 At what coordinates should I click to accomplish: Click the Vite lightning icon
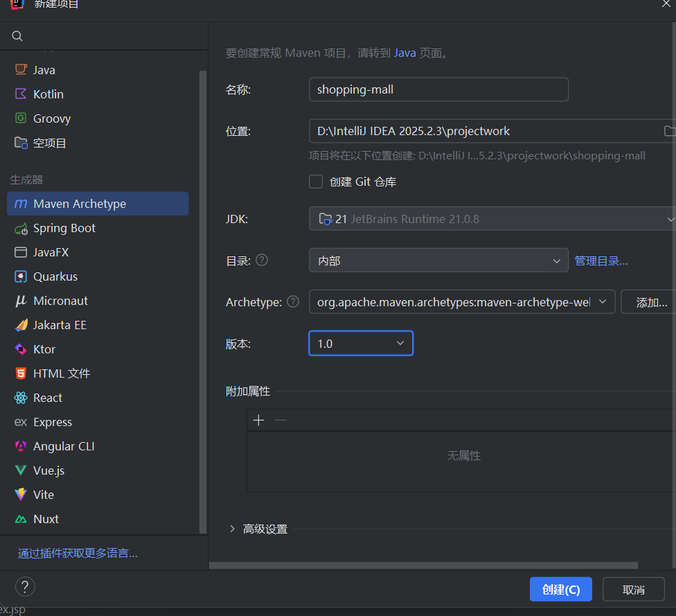pos(21,494)
